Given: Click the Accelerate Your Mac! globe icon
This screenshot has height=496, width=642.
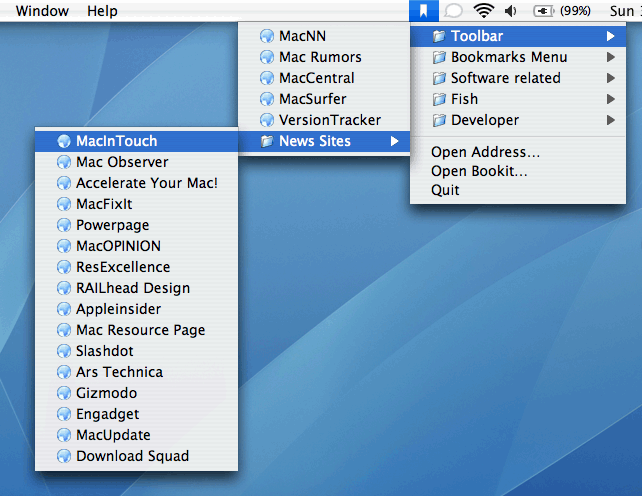Looking at the screenshot, I should [64, 183].
